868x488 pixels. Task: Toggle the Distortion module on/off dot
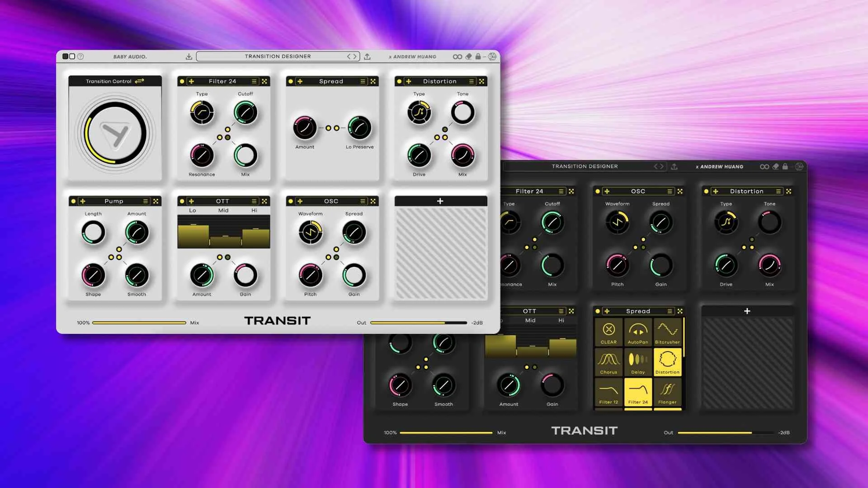point(399,81)
